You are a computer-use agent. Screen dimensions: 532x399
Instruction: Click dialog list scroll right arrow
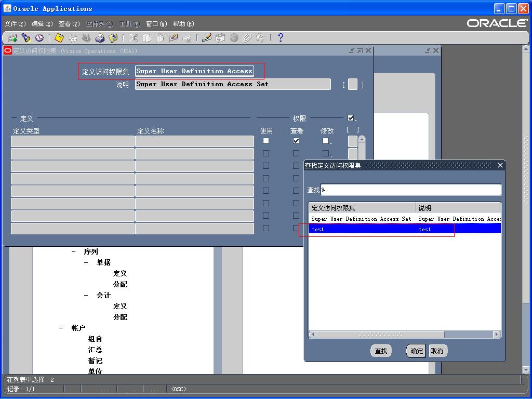coord(497,334)
